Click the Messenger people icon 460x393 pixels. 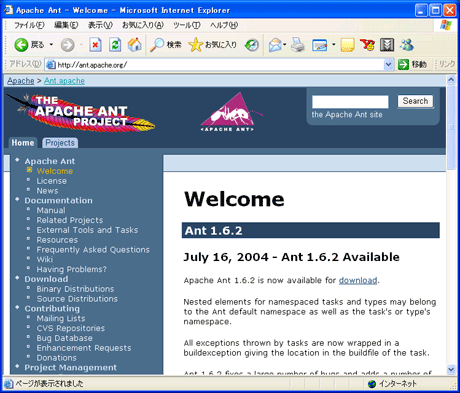point(407,45)
